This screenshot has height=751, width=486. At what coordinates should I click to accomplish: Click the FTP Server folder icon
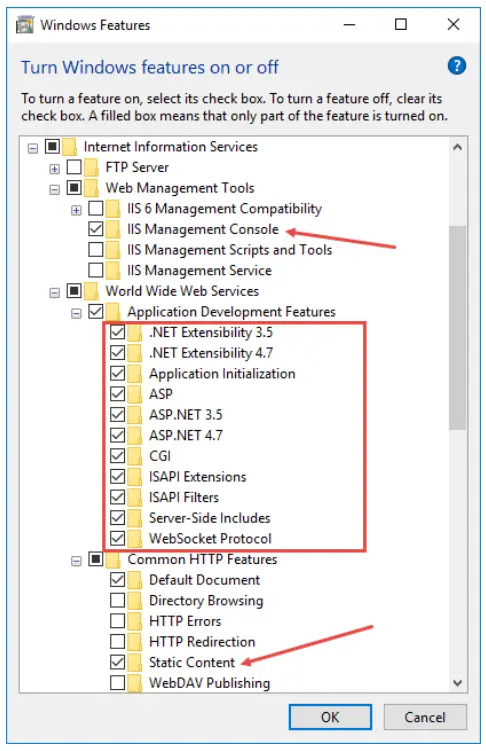click(x=91, y=167)
